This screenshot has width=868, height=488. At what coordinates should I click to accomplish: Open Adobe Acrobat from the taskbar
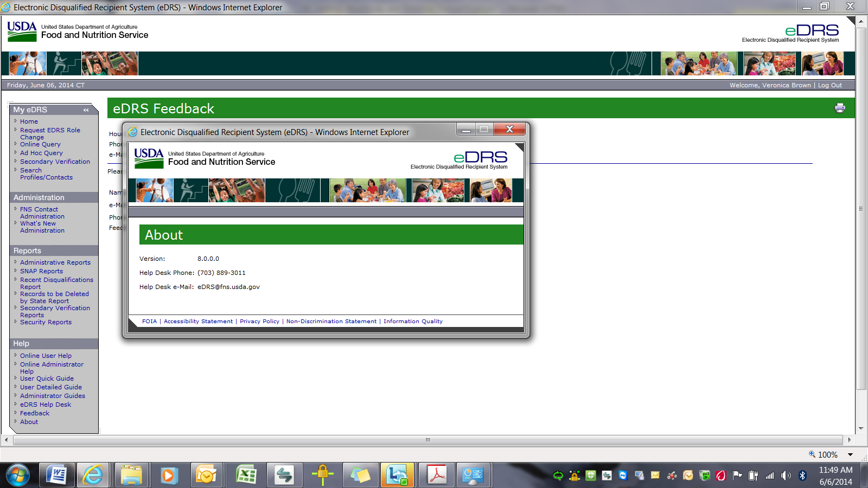(x=437, y=476)
